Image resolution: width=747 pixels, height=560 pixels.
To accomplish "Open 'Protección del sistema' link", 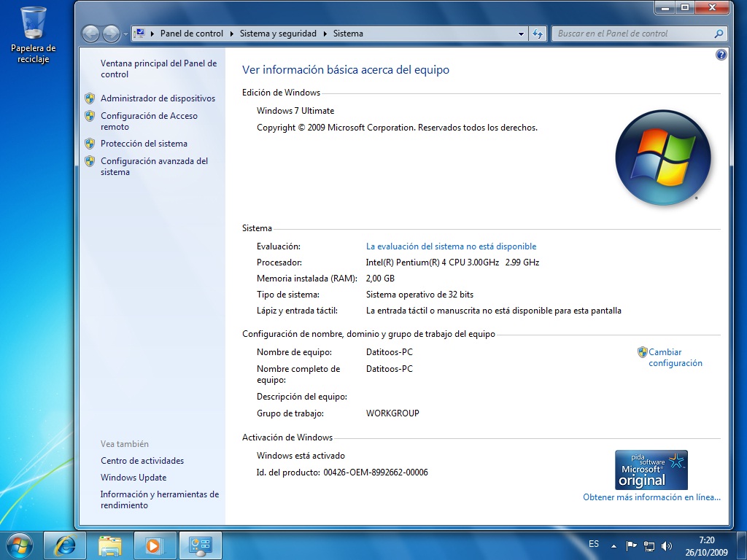I will [144, 144].
